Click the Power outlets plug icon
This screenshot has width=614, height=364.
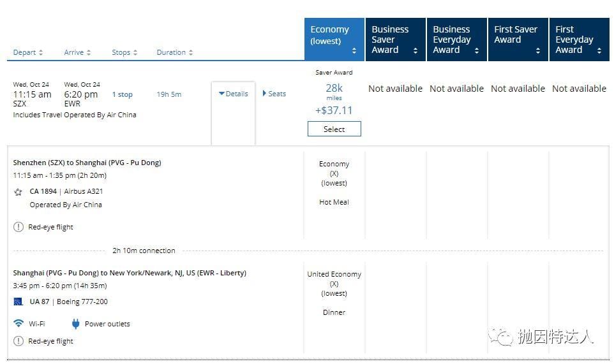point(75,324)
